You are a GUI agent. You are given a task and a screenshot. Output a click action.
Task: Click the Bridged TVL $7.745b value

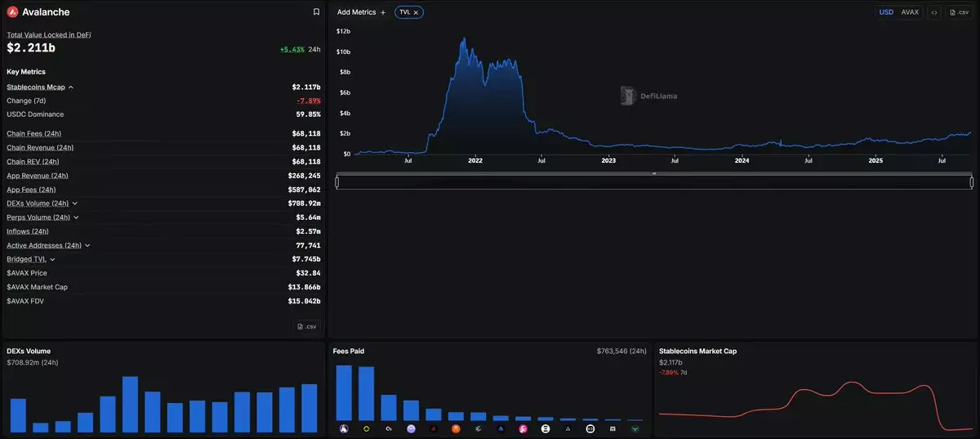coord(306,259)
